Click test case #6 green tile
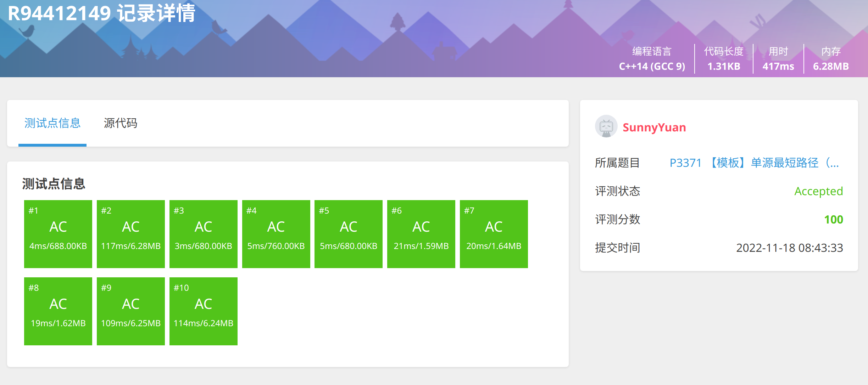This screenshot has height=385, width=868. 421,233
